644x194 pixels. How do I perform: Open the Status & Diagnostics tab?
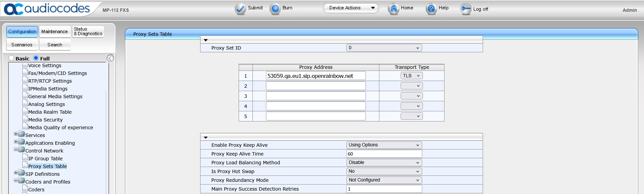[x=88, y=32]
